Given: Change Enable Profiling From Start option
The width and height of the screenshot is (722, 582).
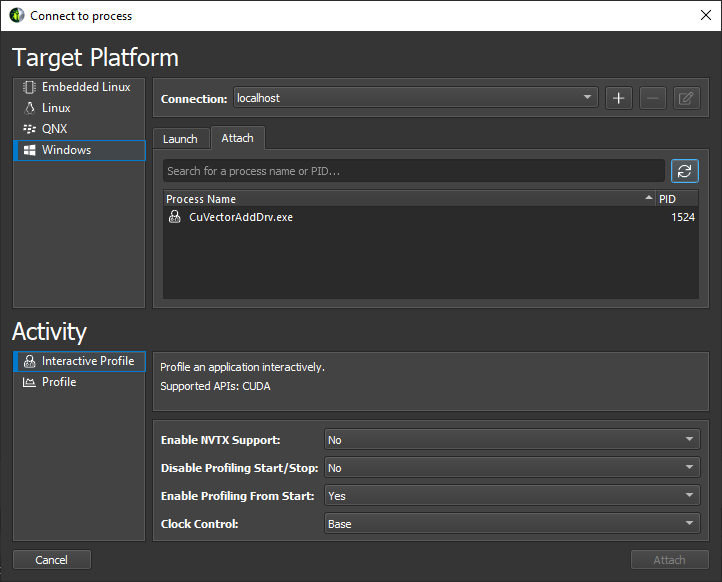Looking at the screenshot, I should [x=512, y=496].
